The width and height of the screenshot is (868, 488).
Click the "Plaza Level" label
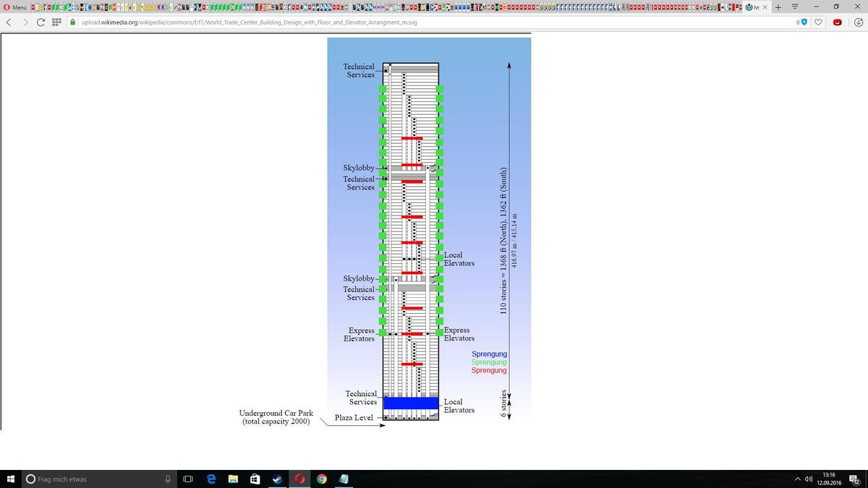point(354,418)
